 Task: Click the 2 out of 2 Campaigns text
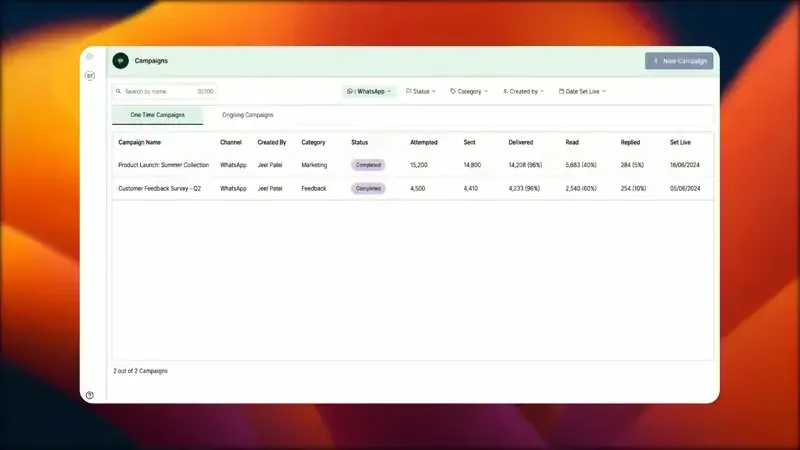140,371
